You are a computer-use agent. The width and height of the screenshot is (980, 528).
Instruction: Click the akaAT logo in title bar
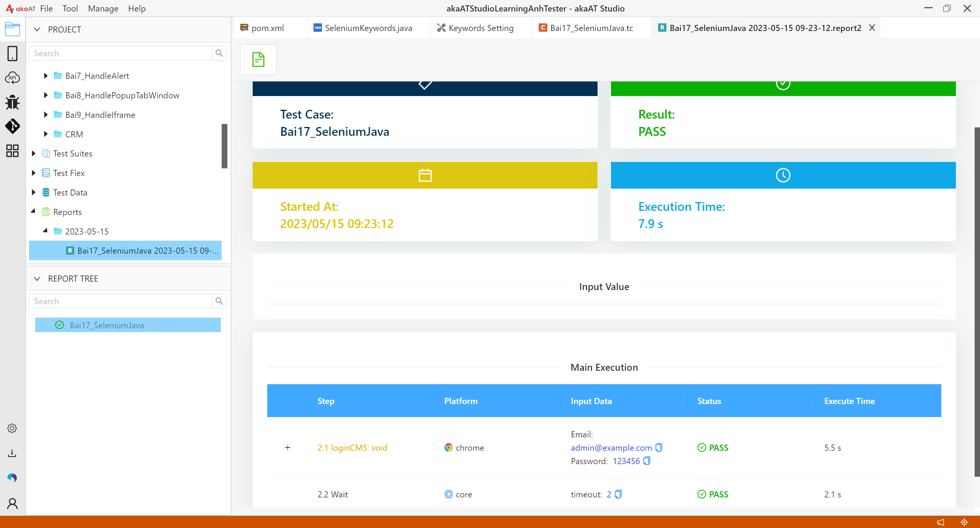(21, 8)
